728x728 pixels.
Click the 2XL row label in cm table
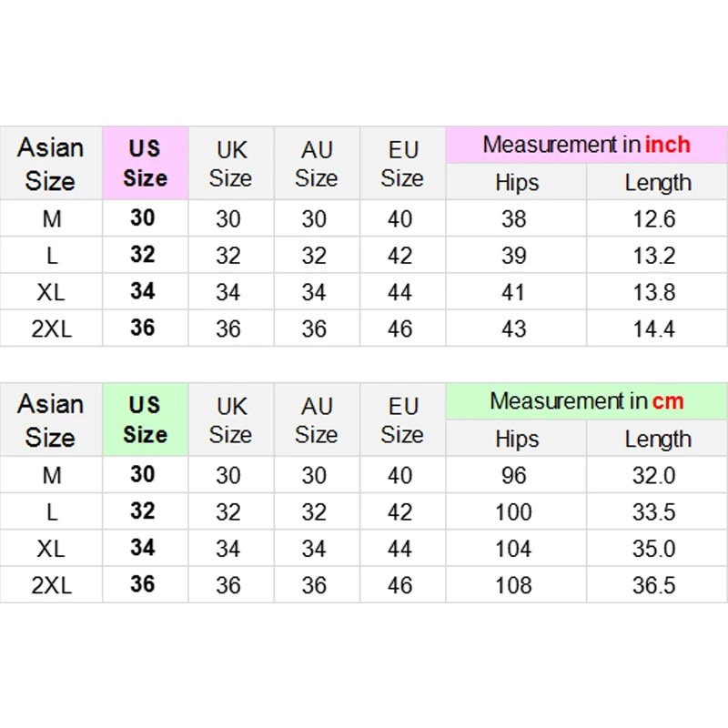(51, 585)
